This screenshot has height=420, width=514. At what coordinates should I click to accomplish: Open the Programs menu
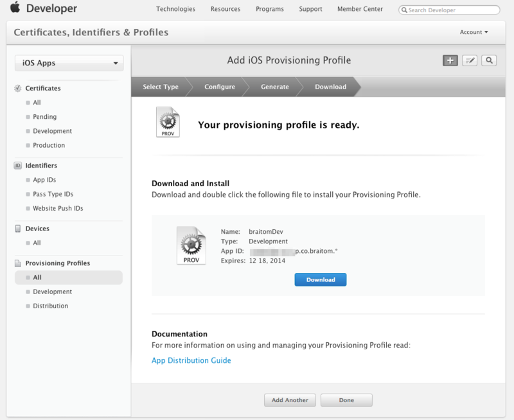click(270, 9)
